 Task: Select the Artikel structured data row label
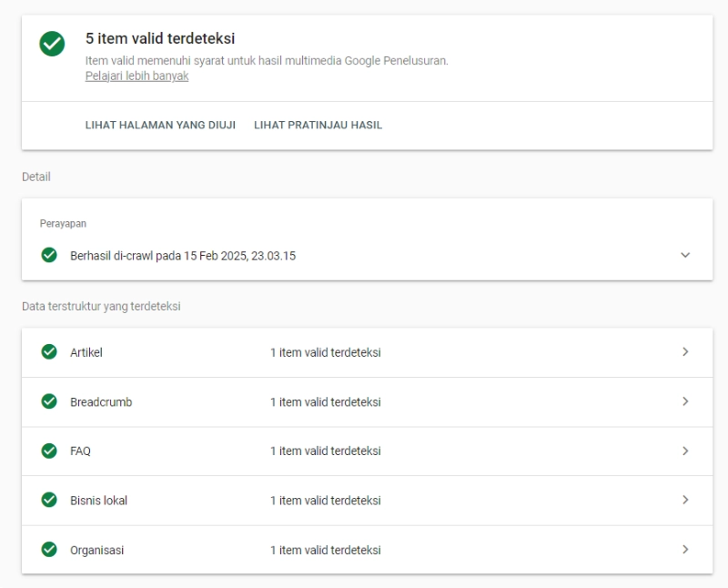click(x=86, y=352)
